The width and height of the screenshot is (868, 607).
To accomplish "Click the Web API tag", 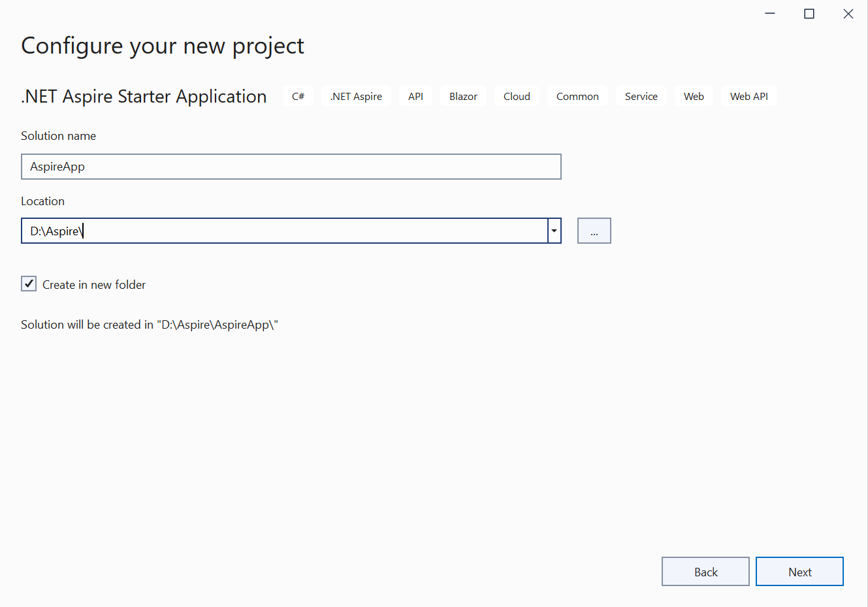I will 748,96.
